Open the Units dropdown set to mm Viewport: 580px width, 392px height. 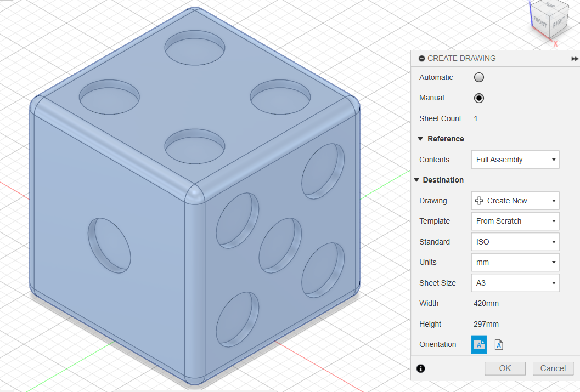pyautogui.click(x=515, y=262)
